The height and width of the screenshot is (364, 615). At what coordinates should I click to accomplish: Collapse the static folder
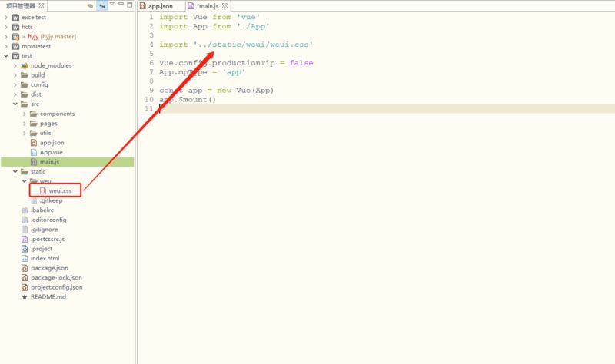(15, 171)
